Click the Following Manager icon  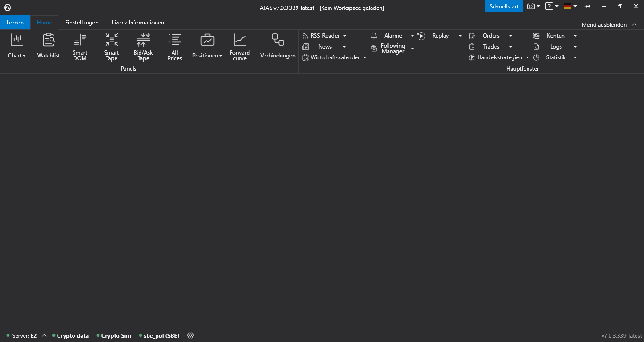[x=374, y=49]
